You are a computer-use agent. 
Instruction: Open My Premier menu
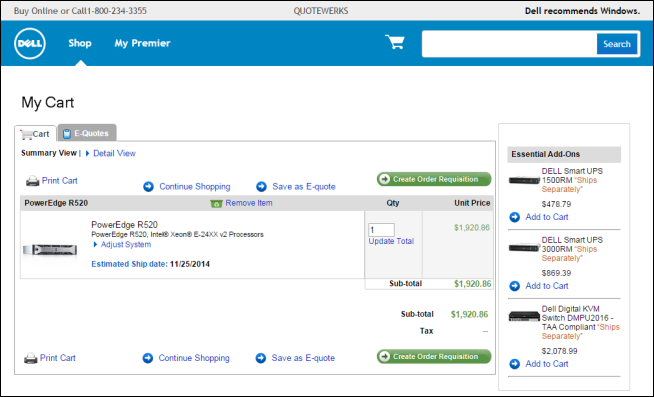coord(142,43)
